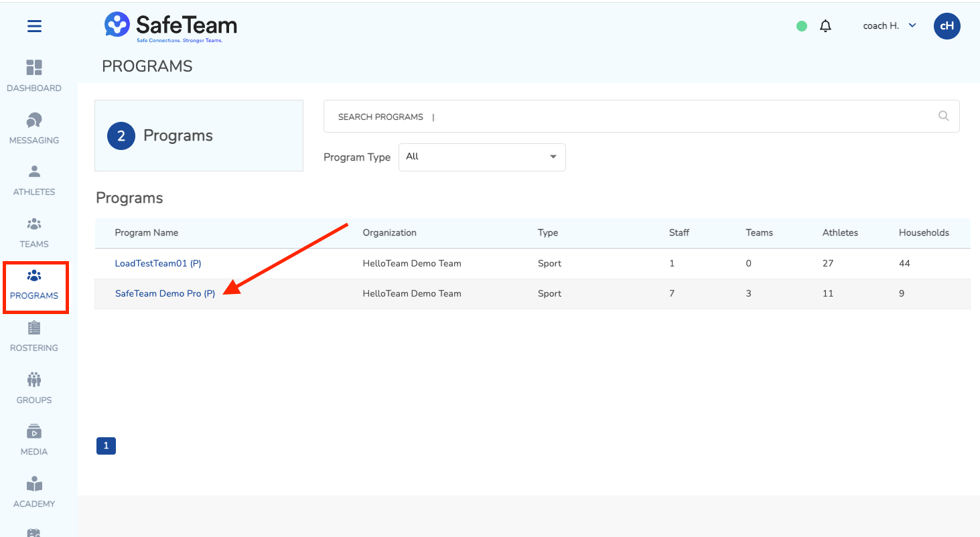The width and height of the screenshot is (980, 537).
Task: Click Sport type in SafeTeam Demo Pro row
Action: 550,293
